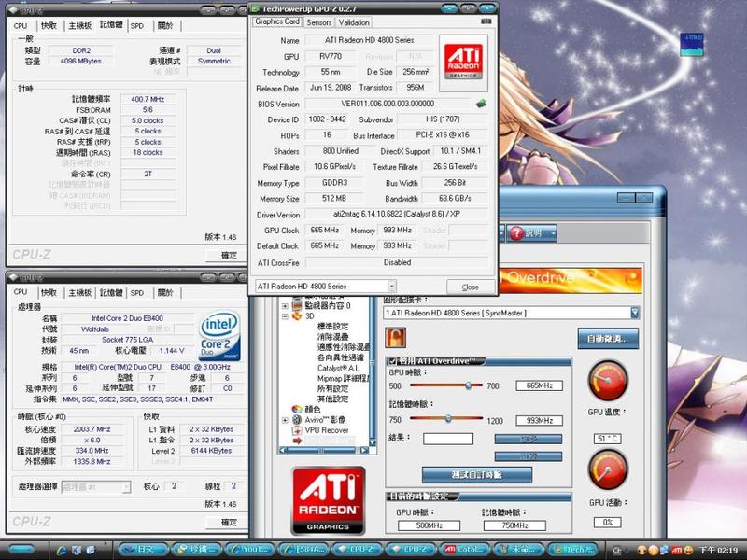747x560 pixels.
Task: Click the Overdrive unlock padlock icon
Action: [x=395, y=337]
